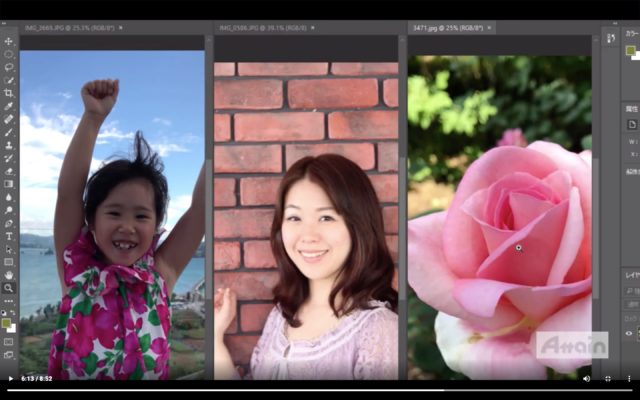This screenshot has width=640, height=400.
Task: Open the Color panel tab
Action: point(632,34)
